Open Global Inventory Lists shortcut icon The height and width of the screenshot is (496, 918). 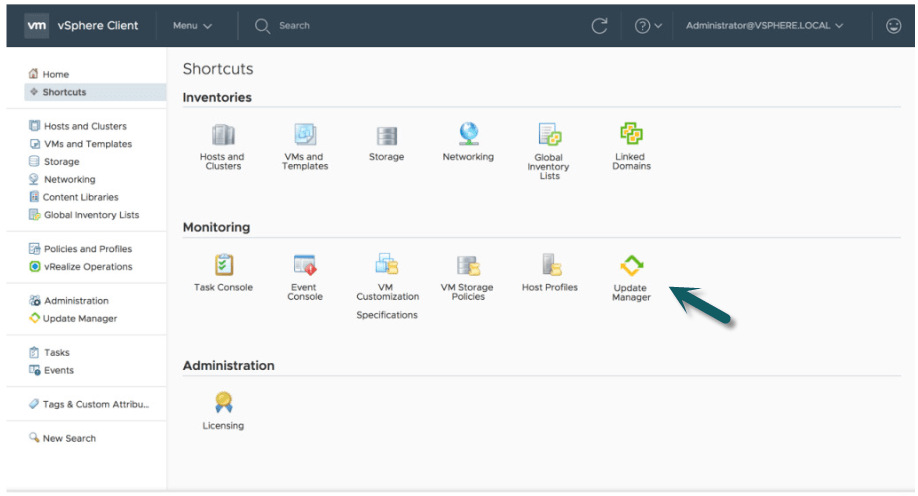549,135
